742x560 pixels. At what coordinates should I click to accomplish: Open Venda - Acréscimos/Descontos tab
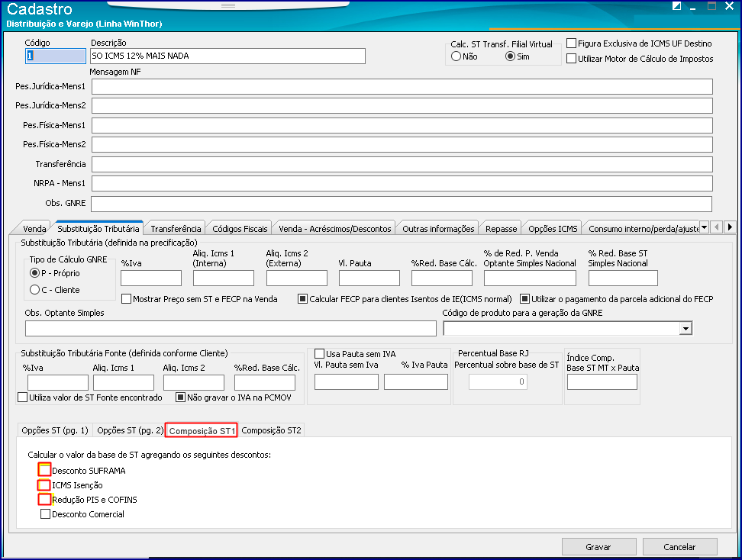pyautogui.click(x=335, y=229)
